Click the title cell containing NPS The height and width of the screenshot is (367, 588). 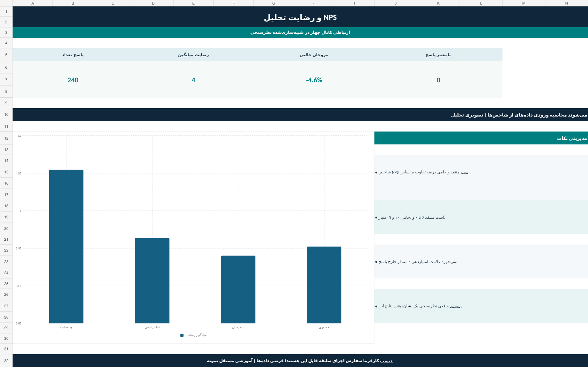(300, 17)
